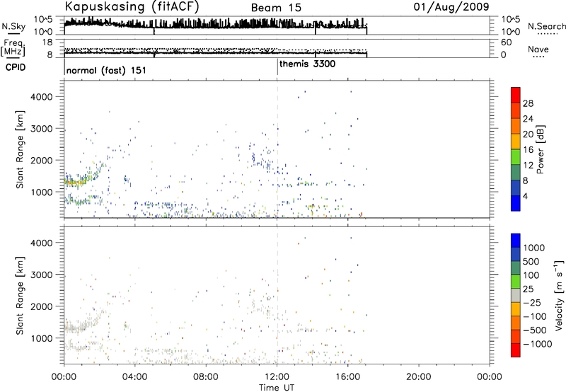Click the '20:00' time axis label

pyautogui.click(x=419, y=377)
